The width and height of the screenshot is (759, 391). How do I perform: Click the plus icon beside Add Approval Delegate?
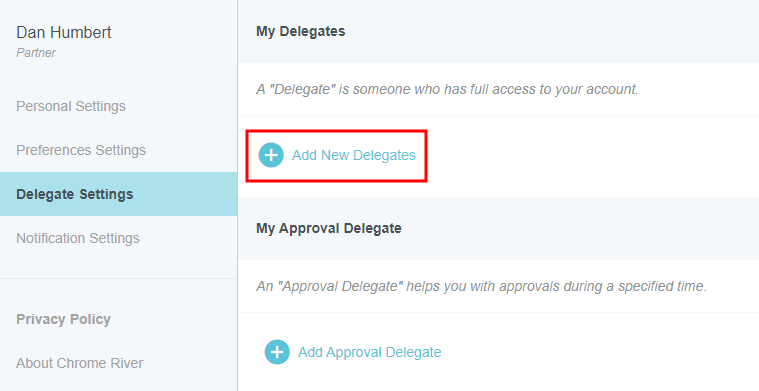point(277,352)
